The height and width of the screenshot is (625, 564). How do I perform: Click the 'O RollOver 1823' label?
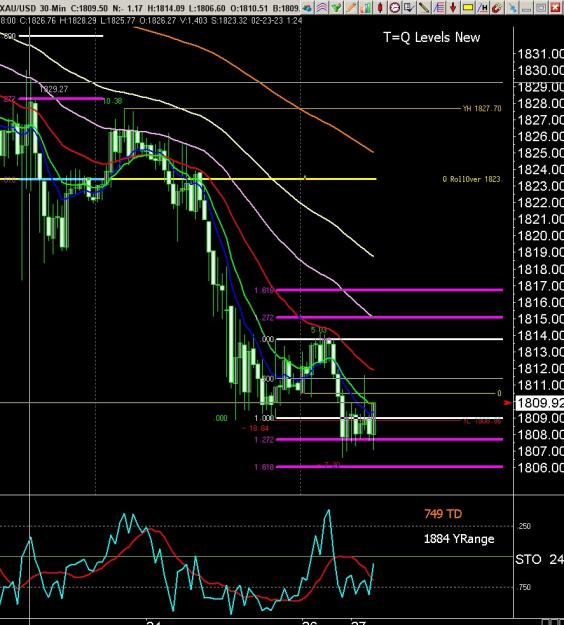tap(471, 179)
